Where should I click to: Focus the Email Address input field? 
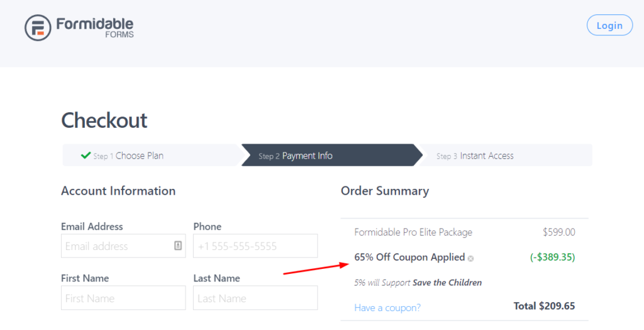pos(123,246)
